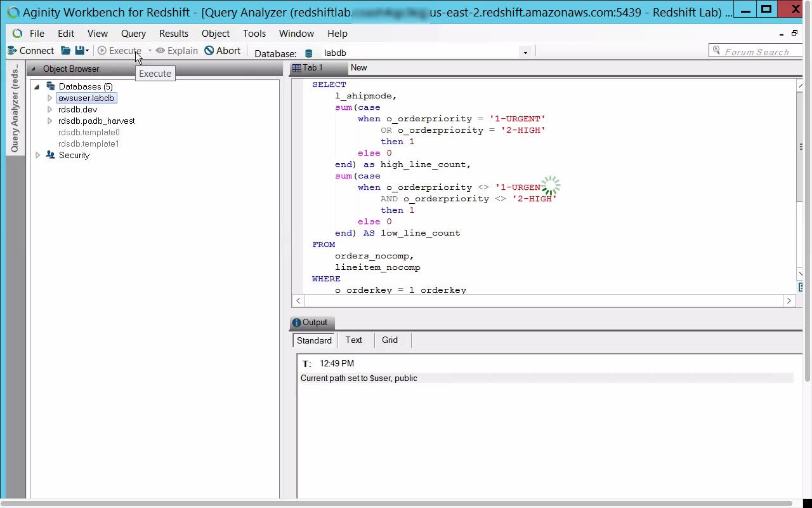Expand the rdsdb.padb_harvest node

click(49, 121)
